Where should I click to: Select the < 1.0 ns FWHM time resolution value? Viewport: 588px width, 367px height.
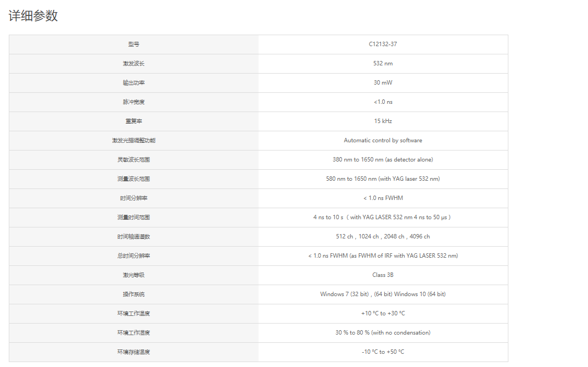(x=383, y=198)
